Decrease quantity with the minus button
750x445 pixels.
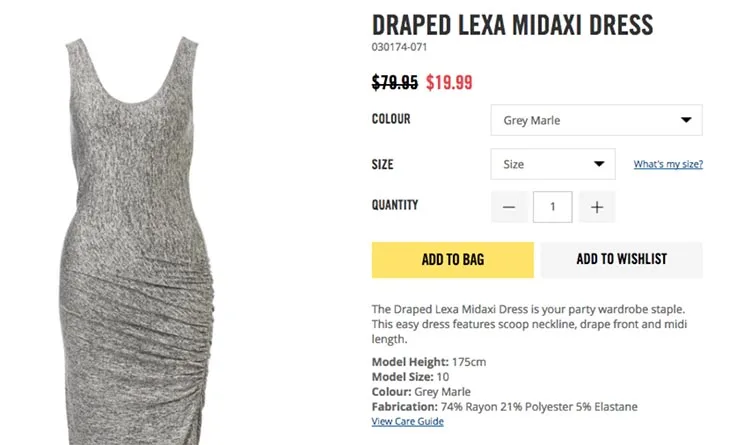tap(509, 207)
